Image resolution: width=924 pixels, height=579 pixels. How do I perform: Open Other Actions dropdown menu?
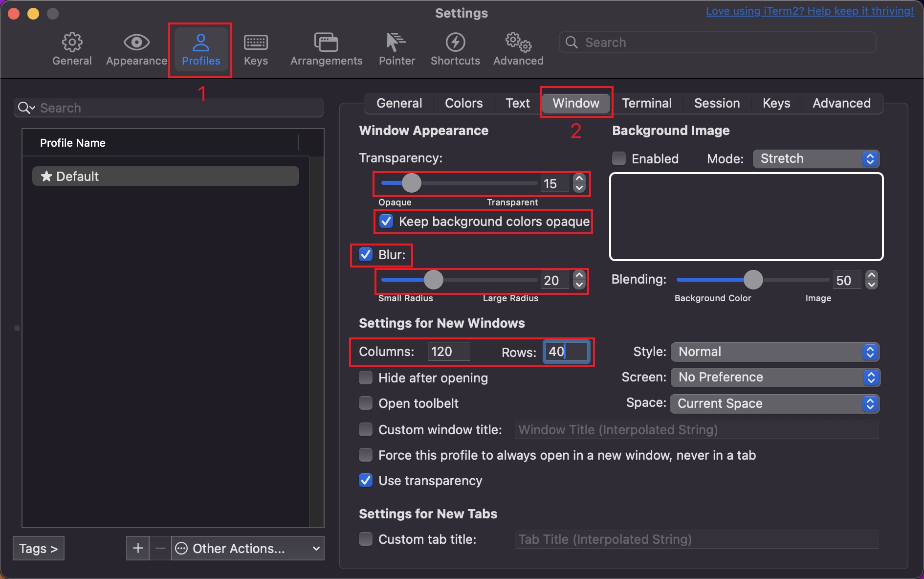pos(248,548)
